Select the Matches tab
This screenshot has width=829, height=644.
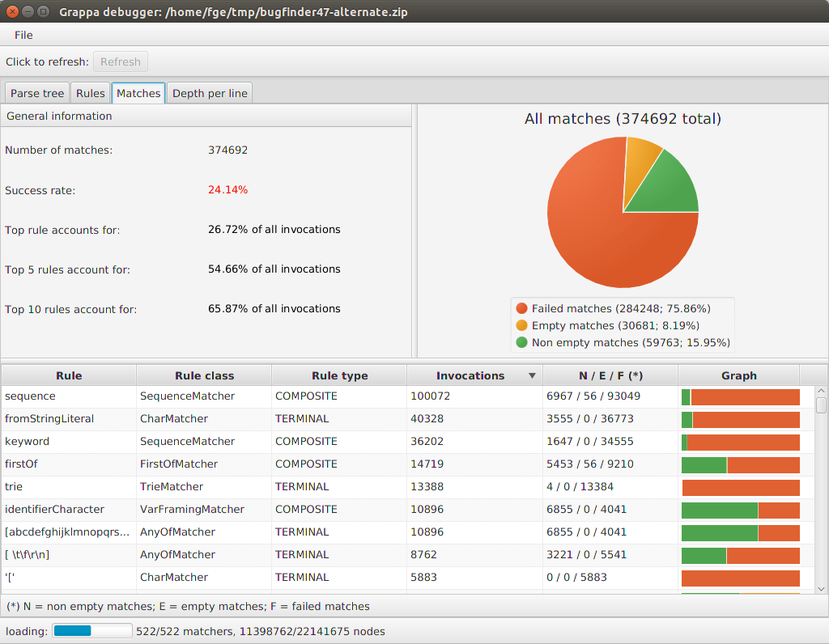coord(138,94)
